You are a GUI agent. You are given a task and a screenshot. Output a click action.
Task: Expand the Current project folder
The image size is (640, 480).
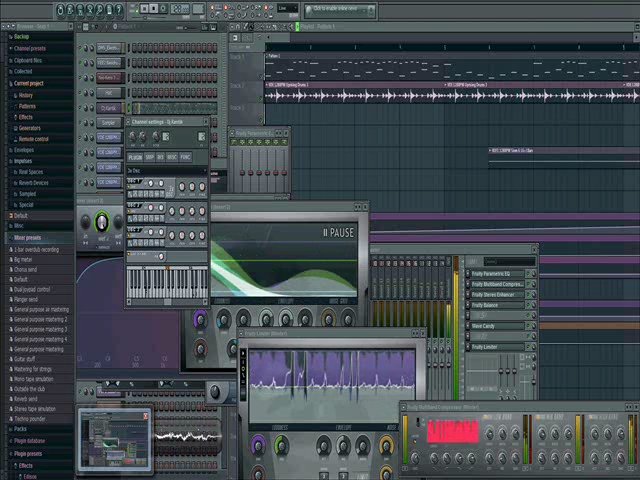(29, 83)
